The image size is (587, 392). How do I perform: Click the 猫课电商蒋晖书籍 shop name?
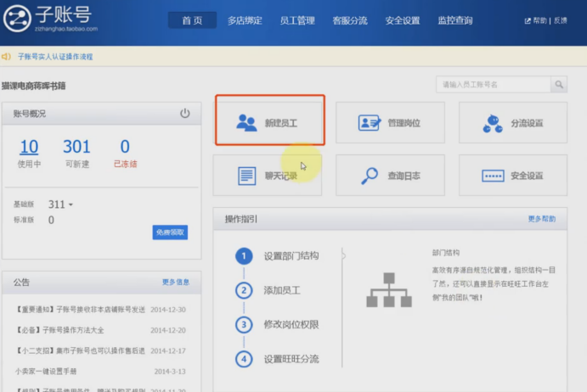point(34,86)
